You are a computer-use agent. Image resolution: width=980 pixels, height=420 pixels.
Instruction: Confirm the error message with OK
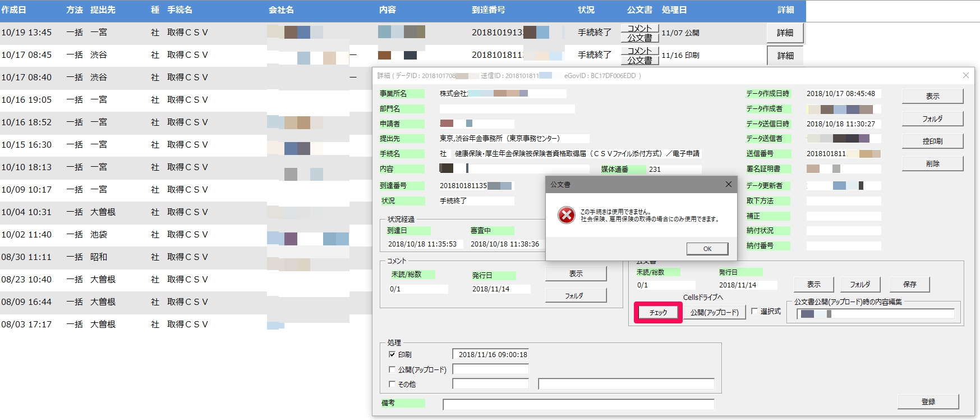(707, 249)
